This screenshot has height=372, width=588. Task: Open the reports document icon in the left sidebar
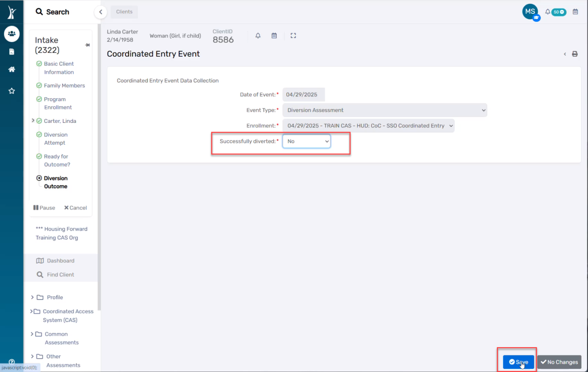pyautogui.click(x=11, y=51)
